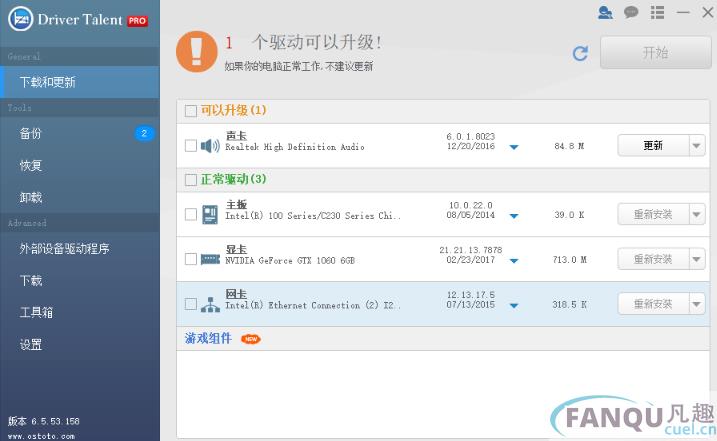This screenshot has height=441, width=717.
Task: Open arrow menu beside 更新 button
Action: pyautogui.click(x=697, y=146)
